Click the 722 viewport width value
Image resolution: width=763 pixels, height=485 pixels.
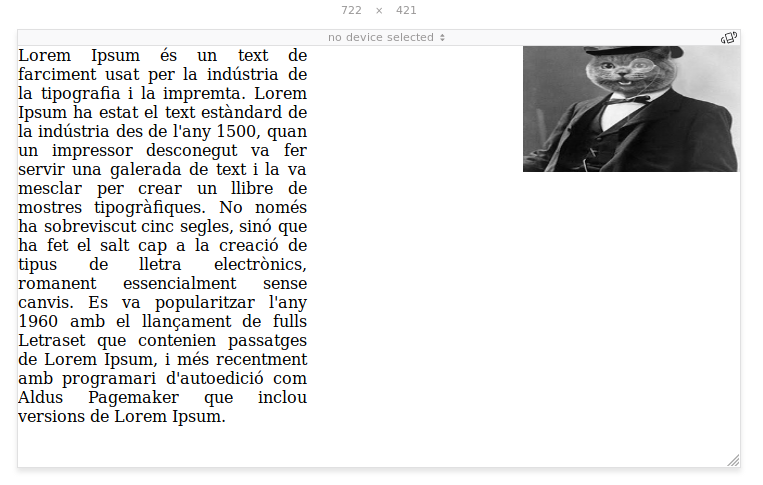pyautogui.click(x=351, y=10)
